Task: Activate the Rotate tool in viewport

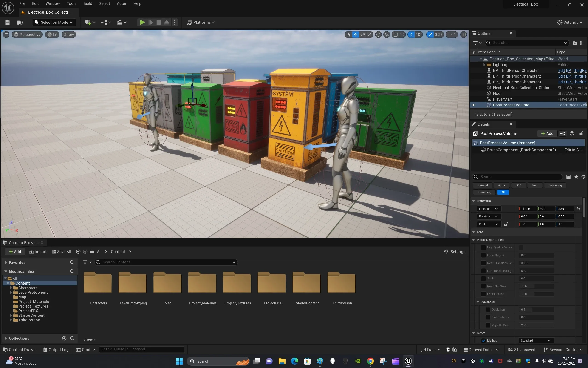Action: 362,34
